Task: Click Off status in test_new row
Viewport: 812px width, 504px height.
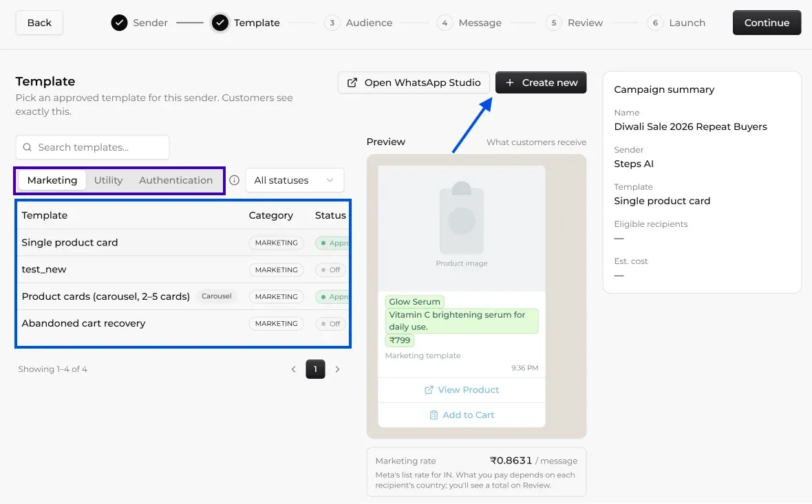Action: 330,270
